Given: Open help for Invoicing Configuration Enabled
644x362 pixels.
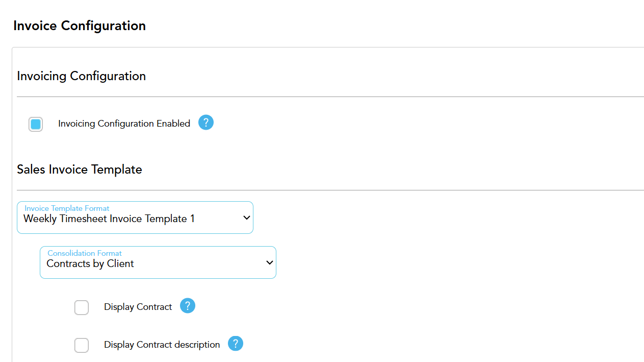Looking at the screenshot, I should [205, 123].
